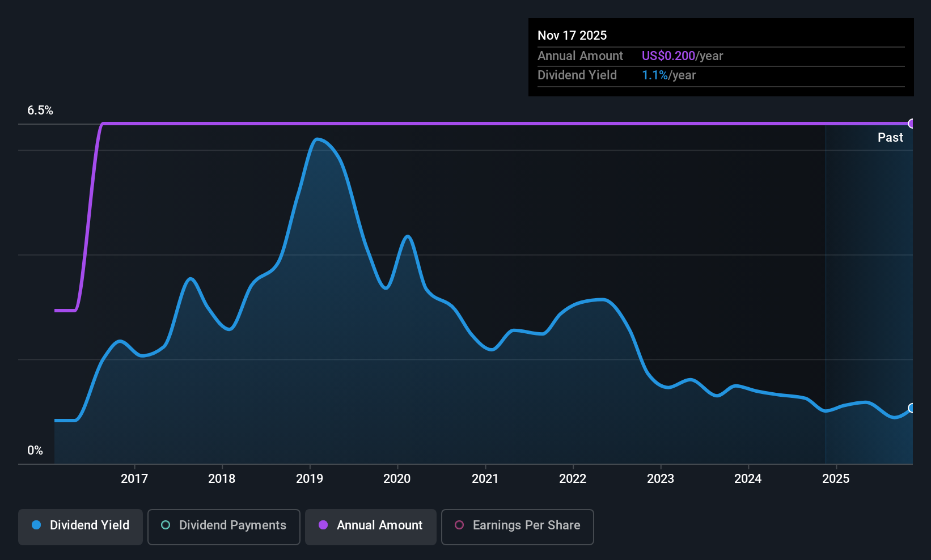Click the 6.5% y-axis label
The height and width of the screenshot is (560, 931).
[x=40, y=111]
